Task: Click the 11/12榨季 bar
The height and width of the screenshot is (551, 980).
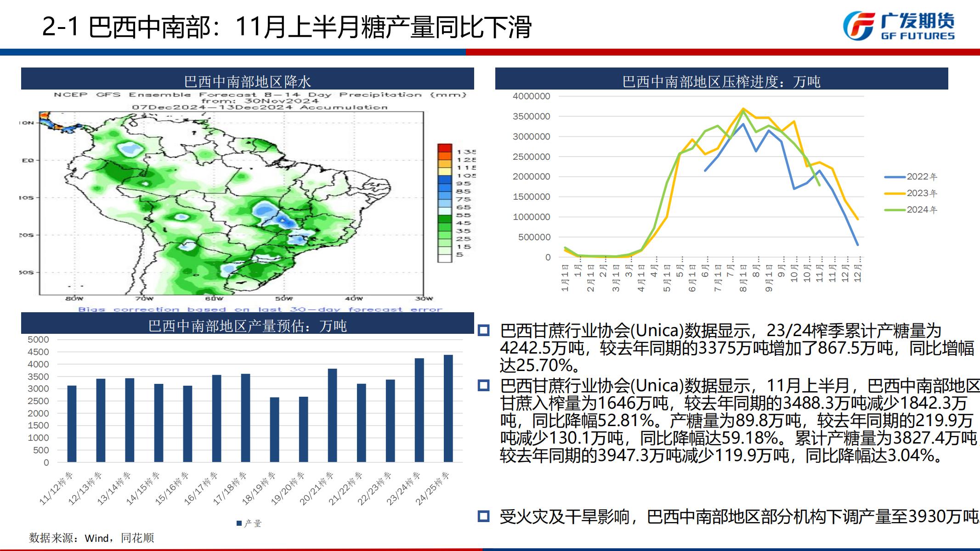Action: click(x=72, y=424)
